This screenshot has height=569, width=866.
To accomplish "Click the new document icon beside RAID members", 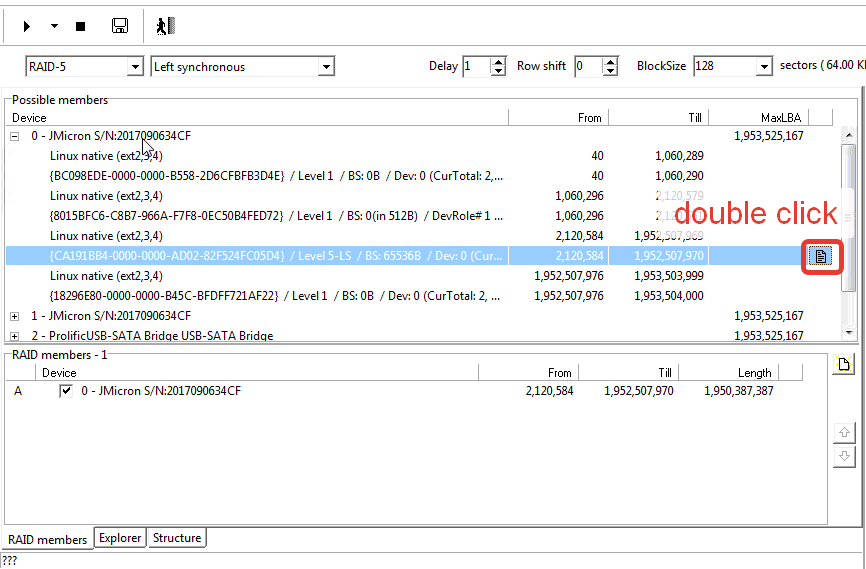I will click(x=844, y=365).
